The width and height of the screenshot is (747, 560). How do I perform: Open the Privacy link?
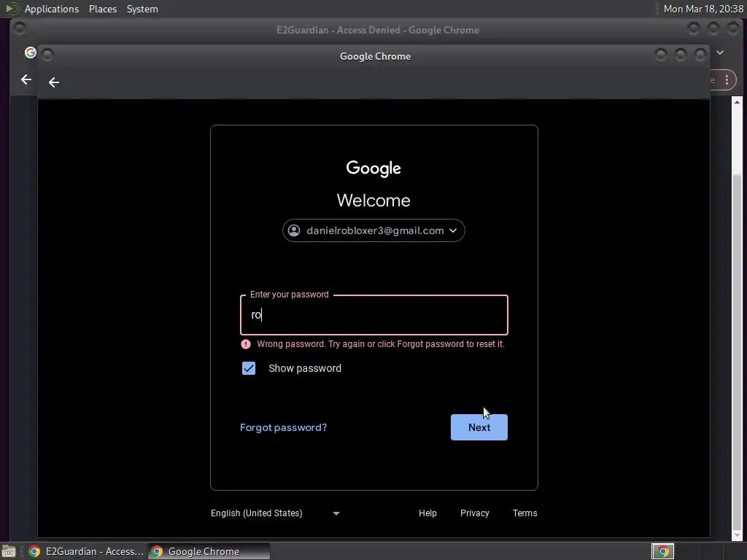(474, 513)
